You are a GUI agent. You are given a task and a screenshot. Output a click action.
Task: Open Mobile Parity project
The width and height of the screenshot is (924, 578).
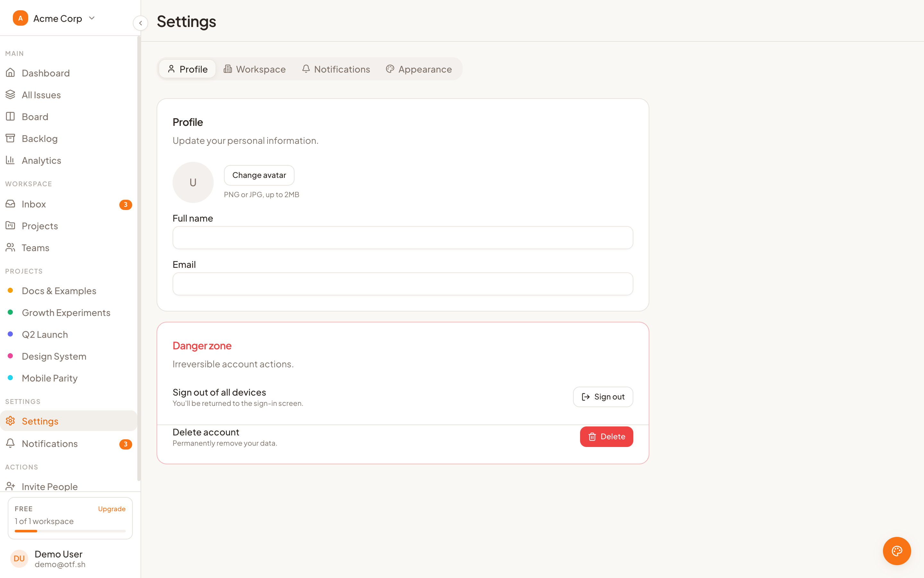coord(69,378)
